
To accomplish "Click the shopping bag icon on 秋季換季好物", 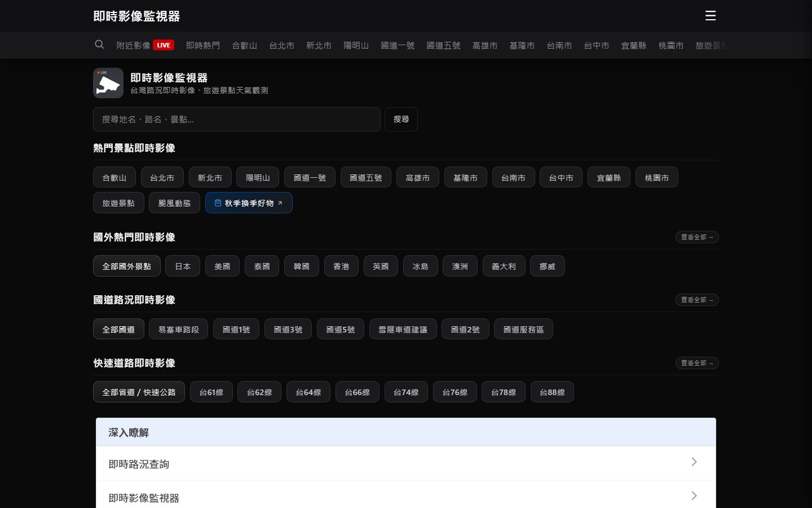I will 218,203.
